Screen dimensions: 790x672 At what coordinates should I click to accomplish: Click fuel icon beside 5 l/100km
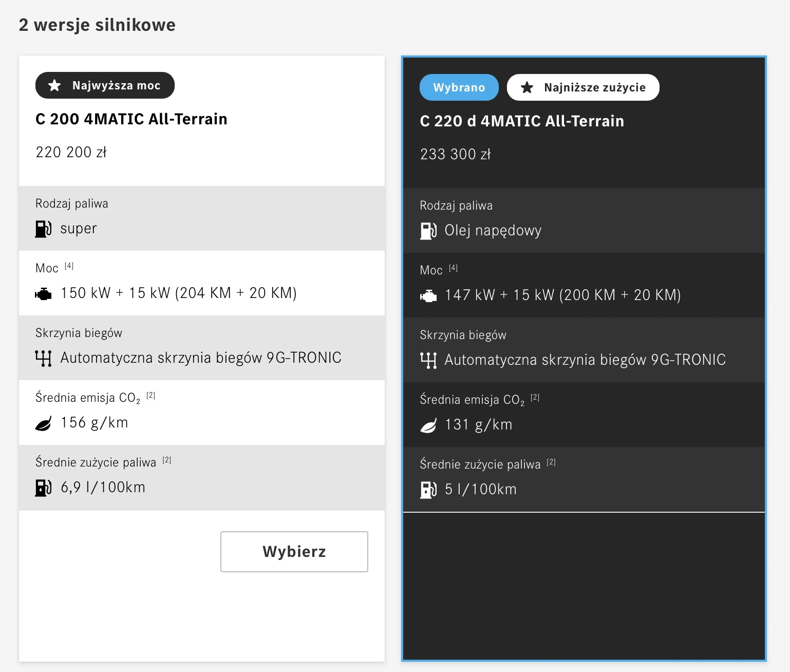point(428,490)
